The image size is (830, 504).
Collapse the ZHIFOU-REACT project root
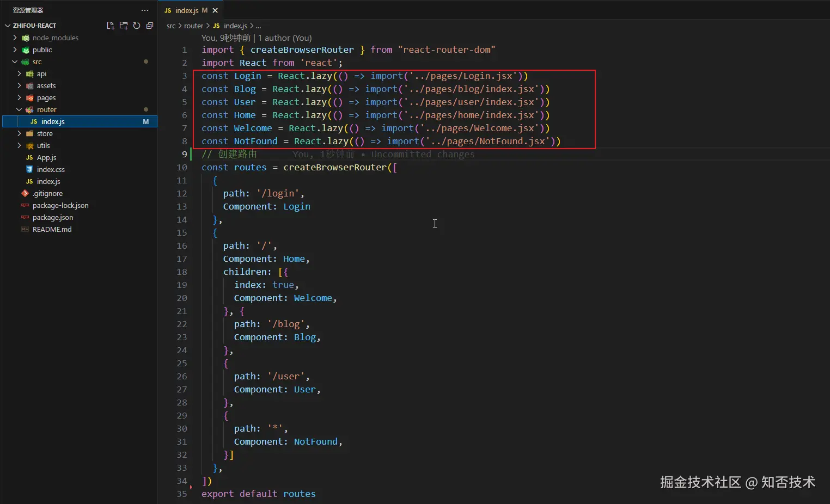(8, 26)
